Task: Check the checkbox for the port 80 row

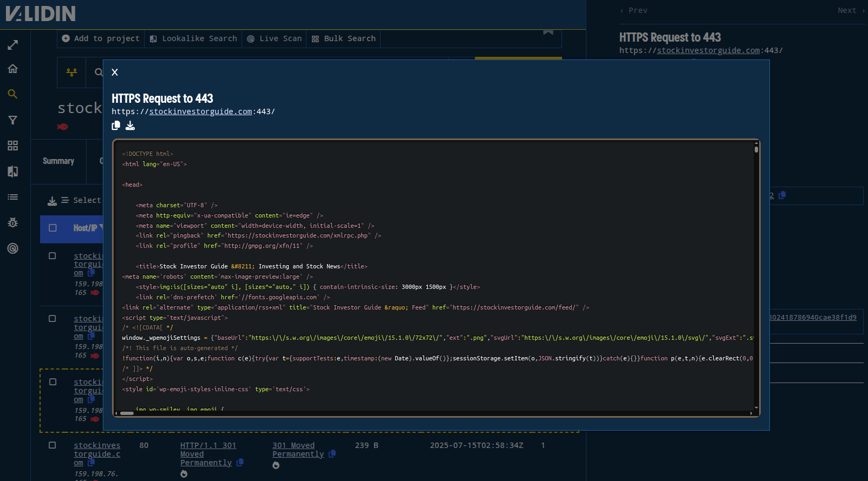Action: click(53, 445)
